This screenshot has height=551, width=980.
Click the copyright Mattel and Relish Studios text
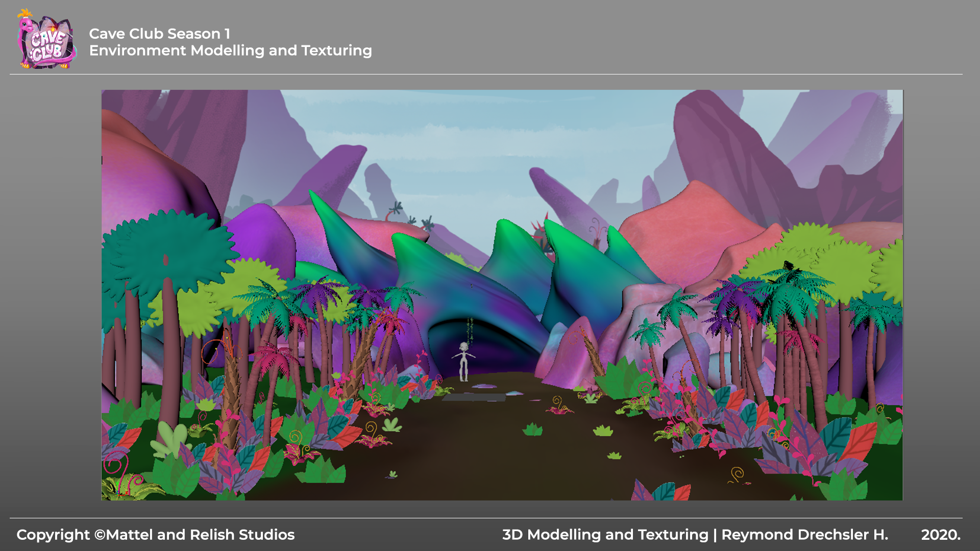click(155, 534)
